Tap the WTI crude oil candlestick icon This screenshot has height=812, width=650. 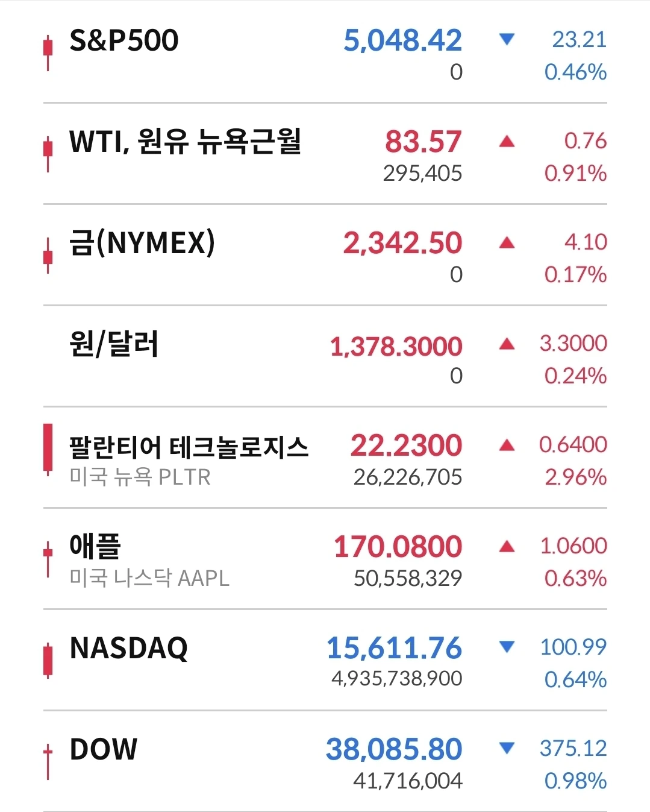tap(48, 154)
